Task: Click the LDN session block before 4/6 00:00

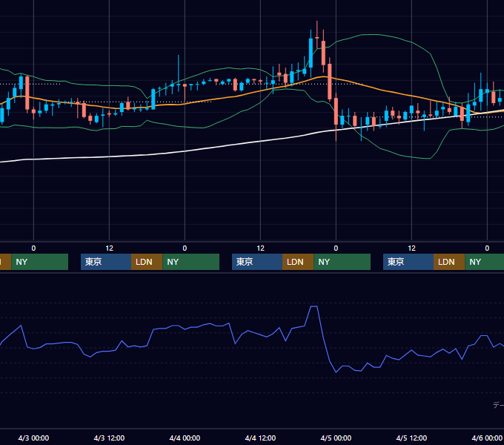Action: coord(449,262)
